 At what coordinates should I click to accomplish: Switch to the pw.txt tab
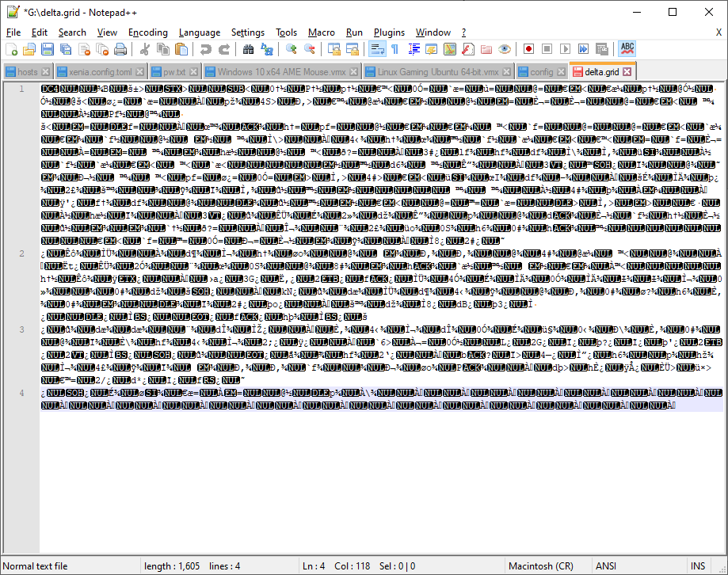173,70
